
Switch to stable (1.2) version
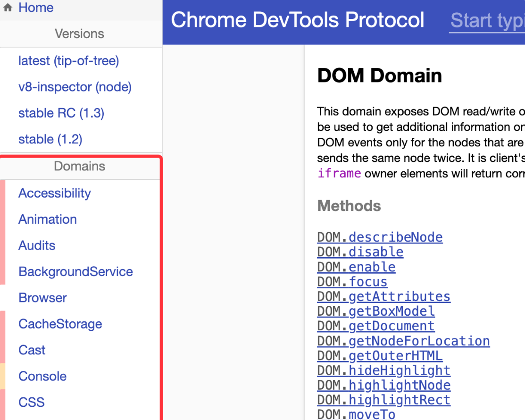50,139
